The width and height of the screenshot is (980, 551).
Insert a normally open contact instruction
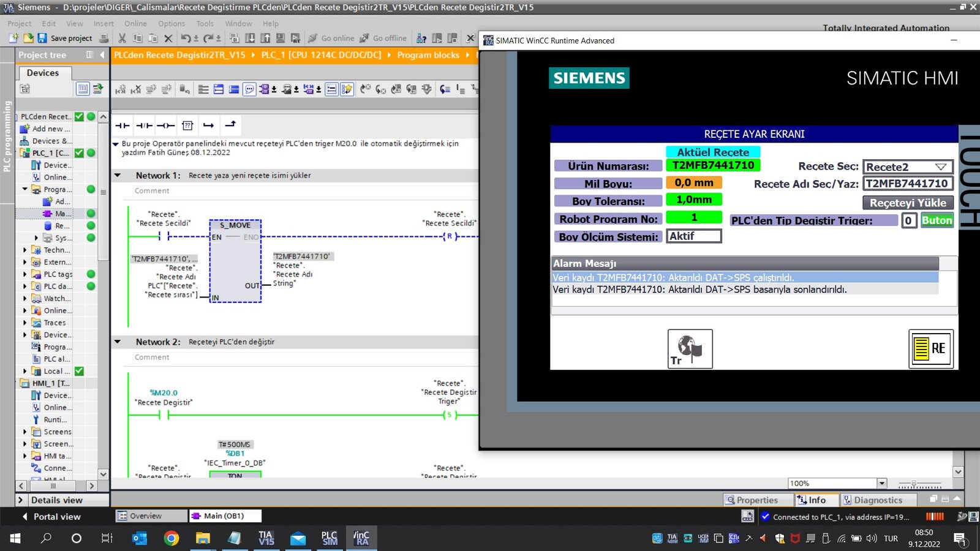[x=123, y=126]
